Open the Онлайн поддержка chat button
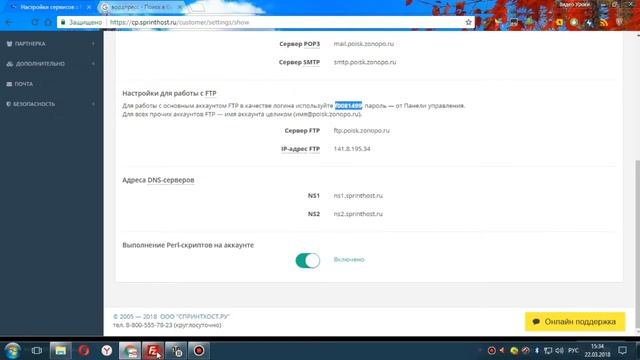 click(x=575, y=322)
